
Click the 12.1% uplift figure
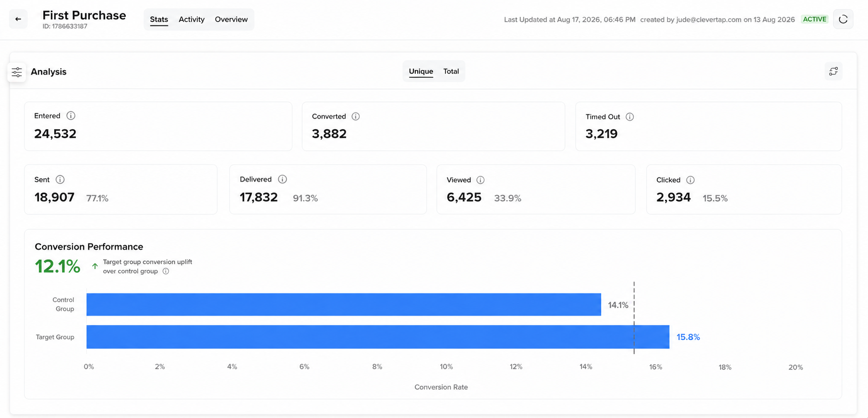point(58,266)
